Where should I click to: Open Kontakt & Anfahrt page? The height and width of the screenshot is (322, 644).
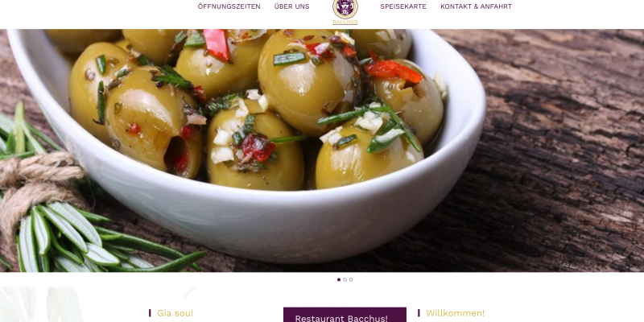[476, 6]
